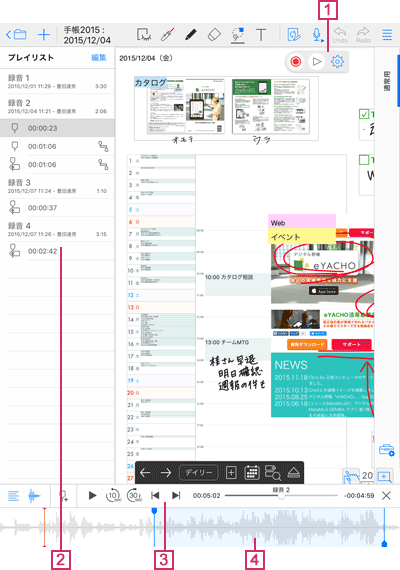The width and height of the screenshot is (400, 570).
Task: Add a new page with plus icon
Action: pos(44,35)
